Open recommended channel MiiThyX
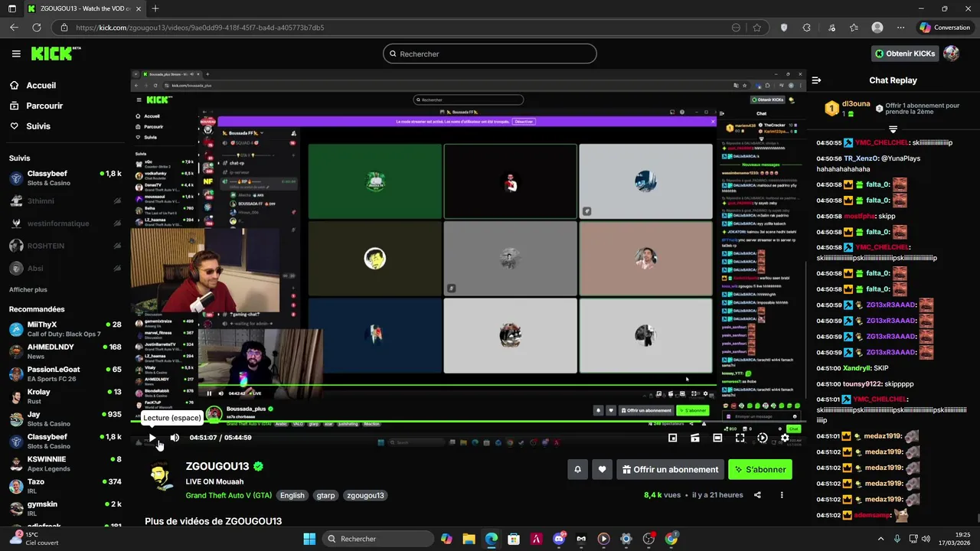Image resolution: width=980 pixels, height=551 pixels. click(x=65, y=329)
